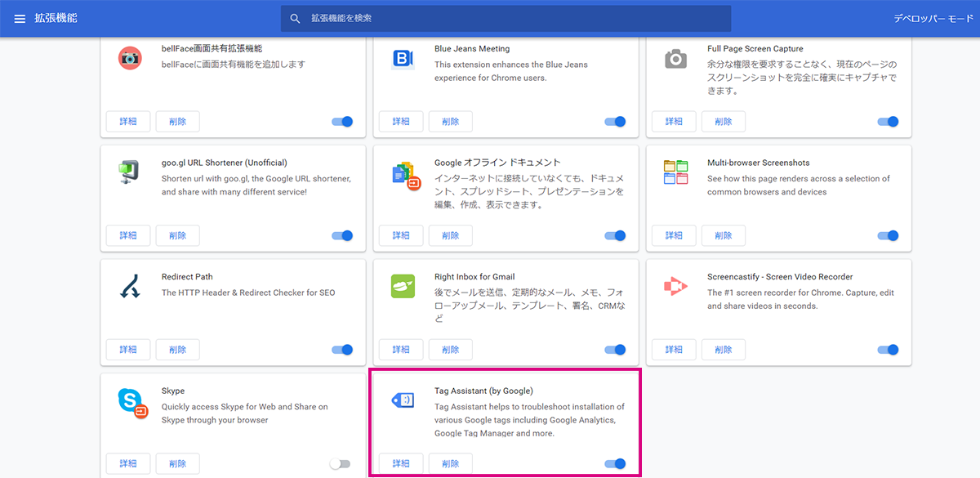The image size is (980, 478).
Task: Turn off the Blue Jeans Meeting toggle
Action: 615,122
